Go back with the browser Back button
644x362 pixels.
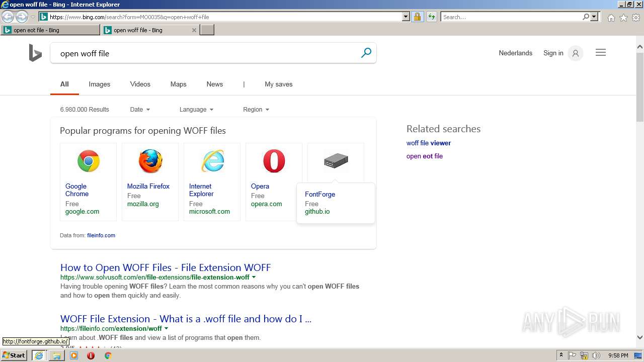click(x=8, y=17)
